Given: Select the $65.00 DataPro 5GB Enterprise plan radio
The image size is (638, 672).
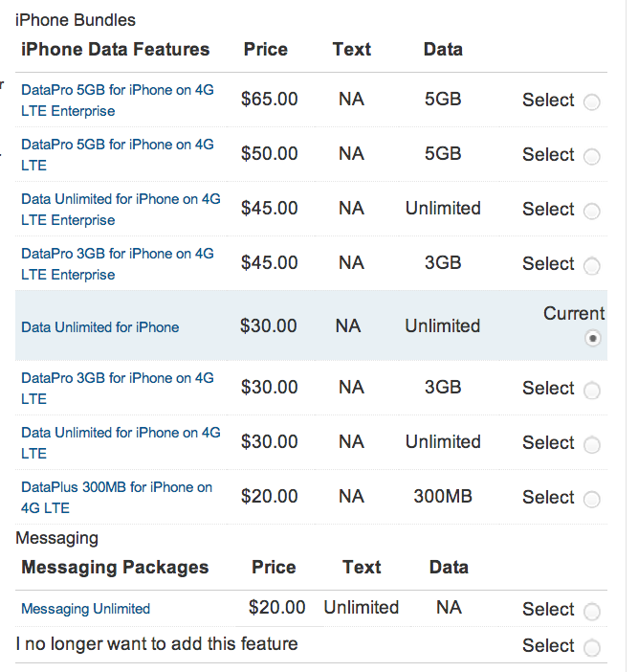Looking at the screenshot, I should coord(592,102).
